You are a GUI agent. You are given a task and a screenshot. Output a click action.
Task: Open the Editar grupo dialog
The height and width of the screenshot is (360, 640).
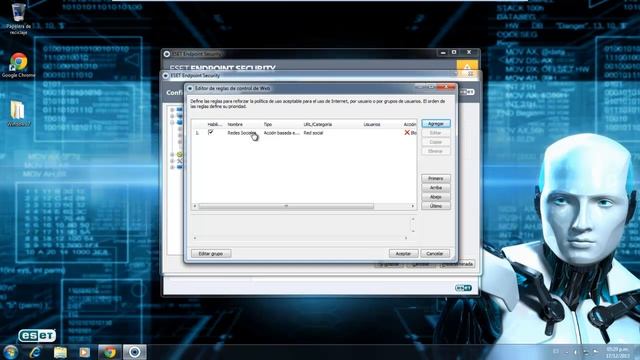[x=211, y=253]
